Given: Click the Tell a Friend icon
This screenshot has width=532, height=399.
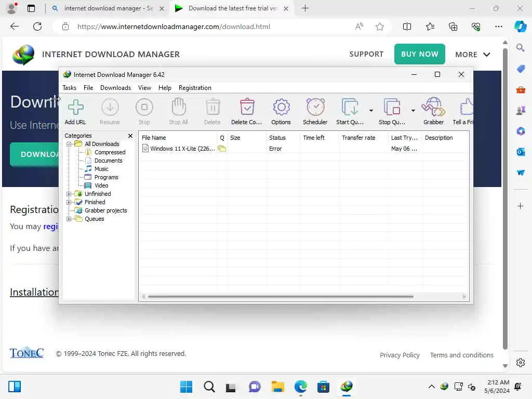Looking at the screenshot, I should pos(466,107).
